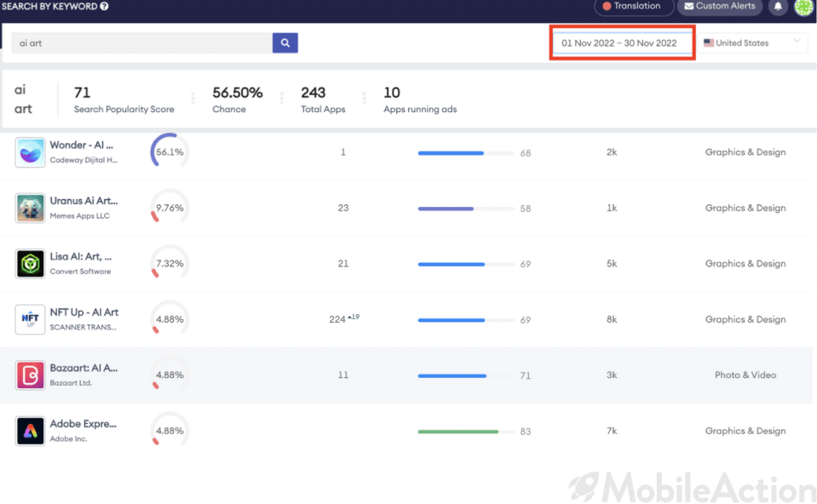The width and height of the screenshot is (817, 504).
Task: Click the 7k value in Adobe Express row
Action: tap(612, 431)
